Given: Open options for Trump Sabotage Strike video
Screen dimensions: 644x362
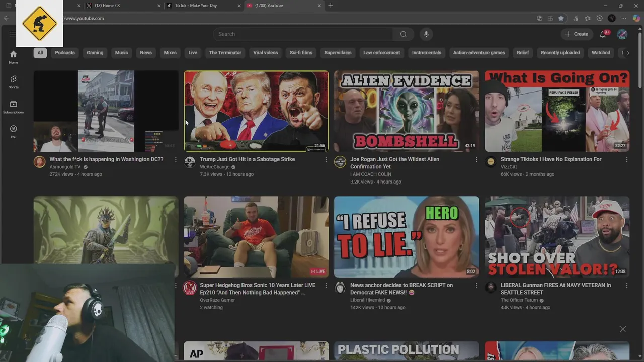Looking at the screenshot, I should click(x=326, y=160).
